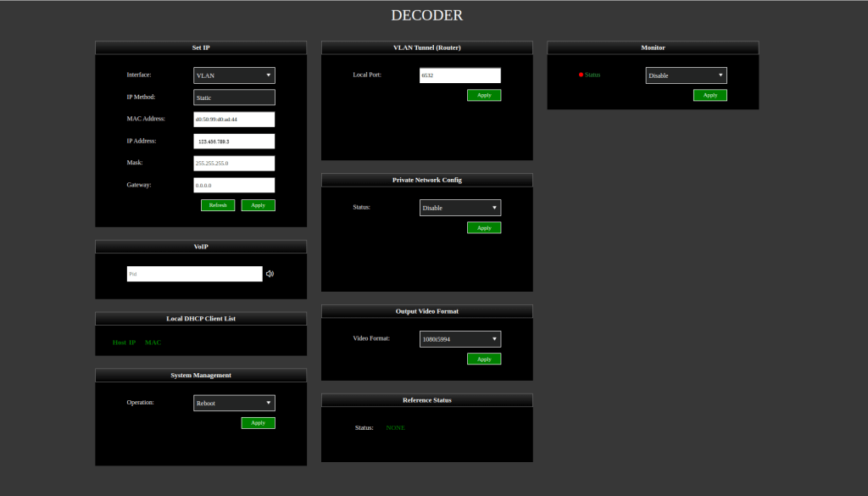Click the Video Format: label
Image resolution: width=868 pixels, height=496 pixels.
click(x=371, y=338)
